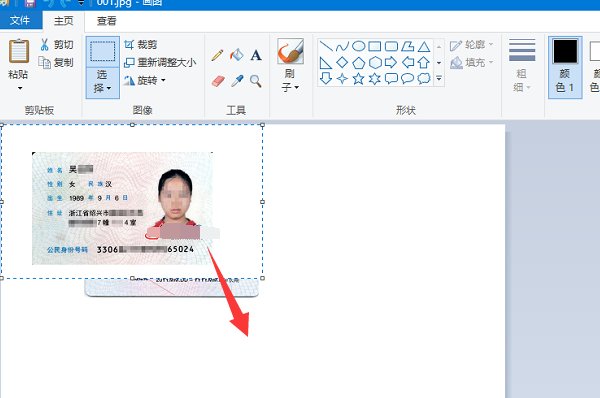Click the rectangular selection tool icon
The image size is (600, 398).
click(103, 52)
